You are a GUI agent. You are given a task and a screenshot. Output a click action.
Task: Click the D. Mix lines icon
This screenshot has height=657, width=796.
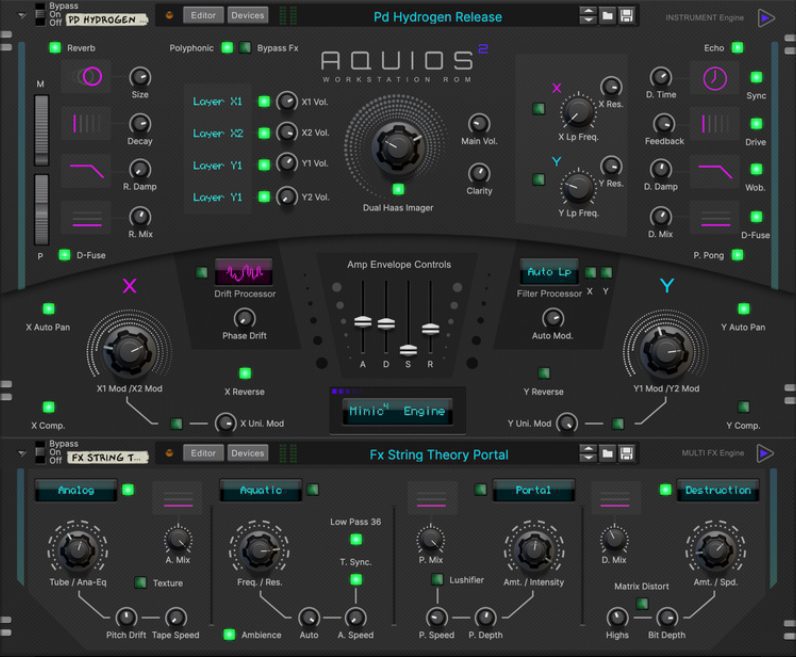click(x=715, y=218)
